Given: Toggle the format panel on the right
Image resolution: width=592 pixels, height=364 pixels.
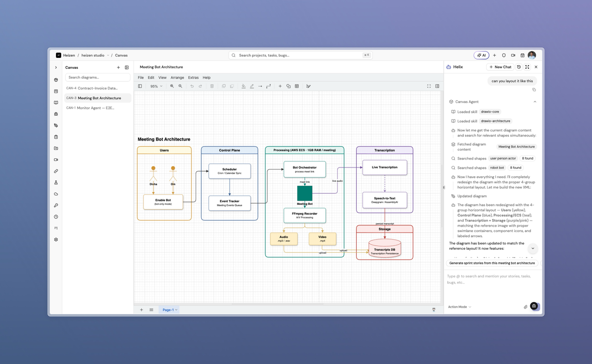Looking at the screenshot, I should 437,86.
